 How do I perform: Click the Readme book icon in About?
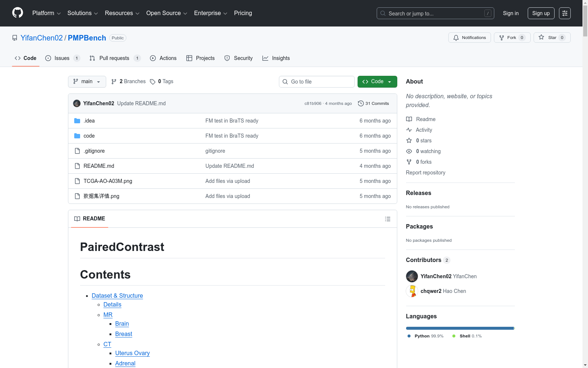409,119
